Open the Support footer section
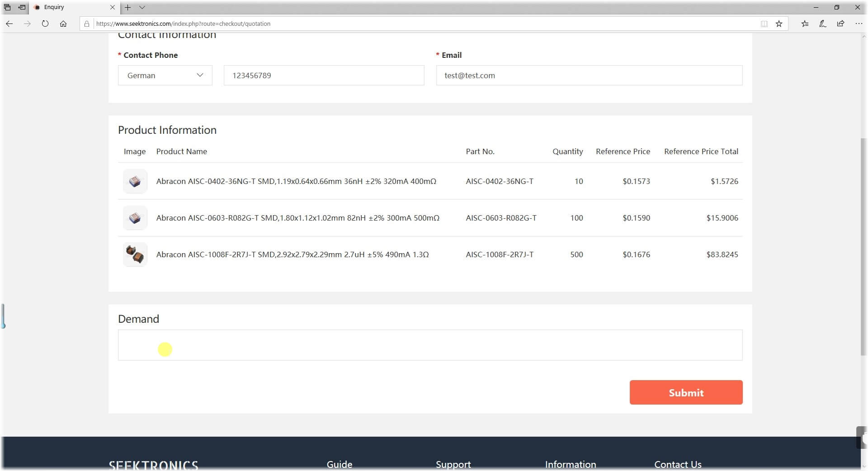 [x=453, y=464]
